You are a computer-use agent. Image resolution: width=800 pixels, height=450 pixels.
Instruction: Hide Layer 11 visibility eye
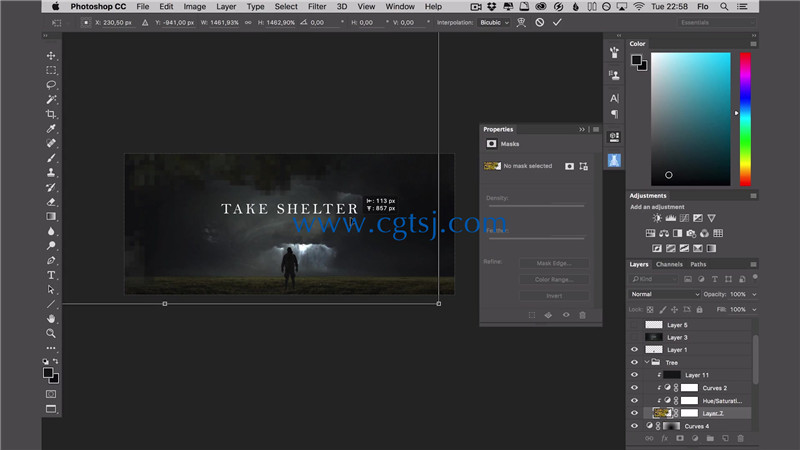(634, 375)
